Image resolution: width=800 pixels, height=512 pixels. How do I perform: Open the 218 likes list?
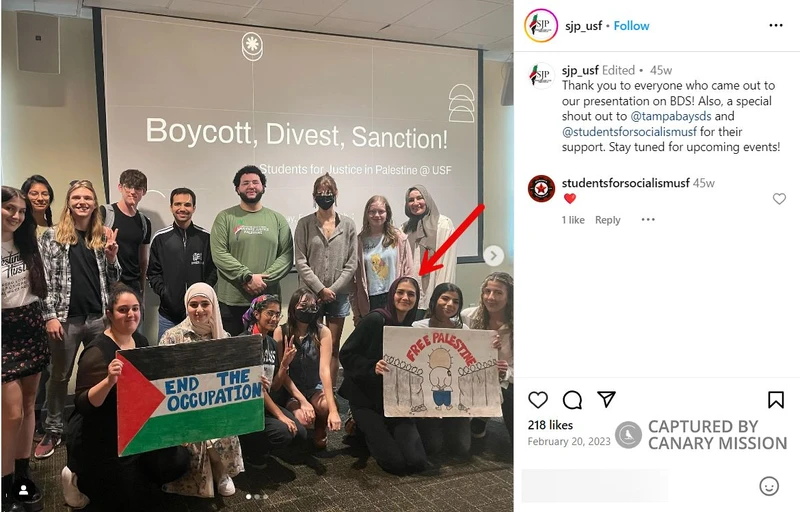550,425
